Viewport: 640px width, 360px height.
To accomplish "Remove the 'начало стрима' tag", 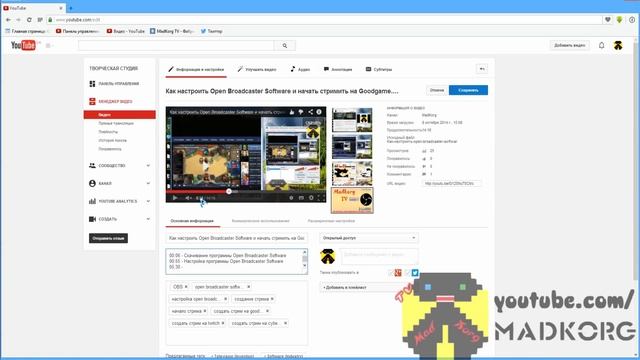I will (x=205, y=311).
